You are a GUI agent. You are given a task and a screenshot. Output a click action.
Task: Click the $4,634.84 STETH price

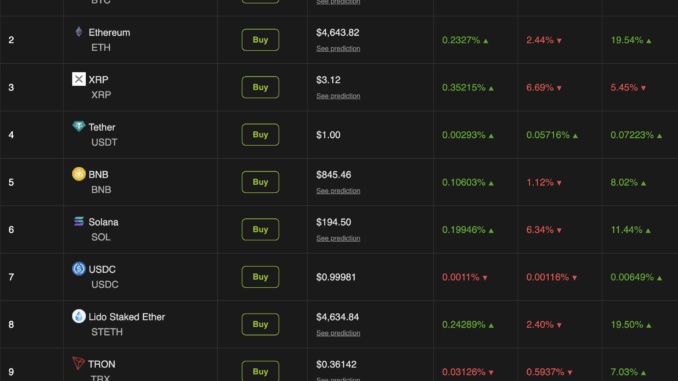click(x=337, y=317)
